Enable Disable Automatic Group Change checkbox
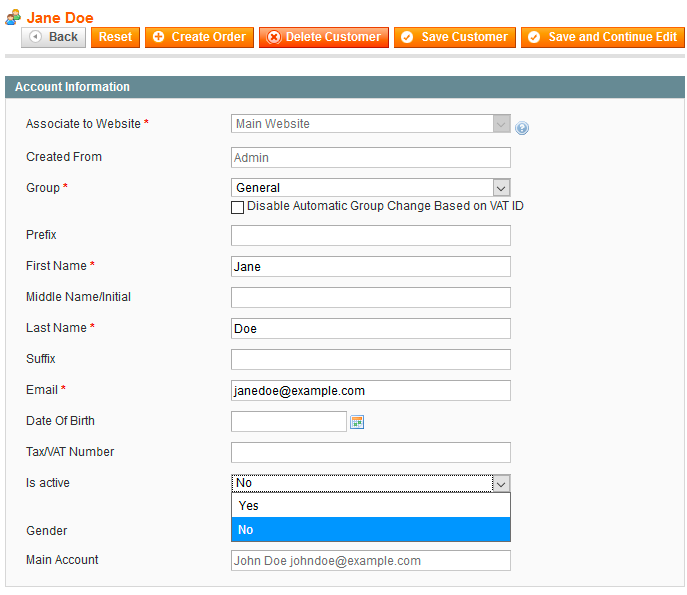This screenshot has width=687, height=595. coord(238,207)
